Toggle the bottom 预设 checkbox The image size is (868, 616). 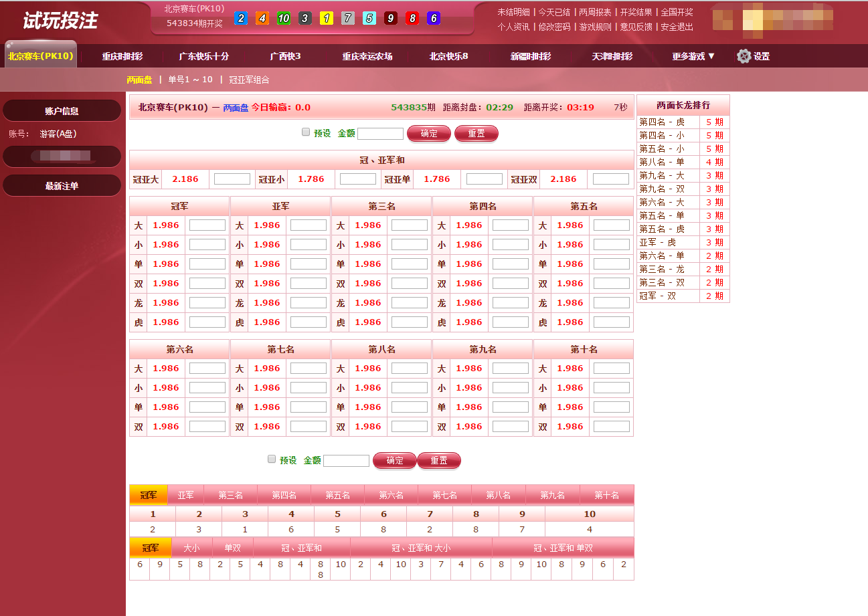(x=272, y=459)
